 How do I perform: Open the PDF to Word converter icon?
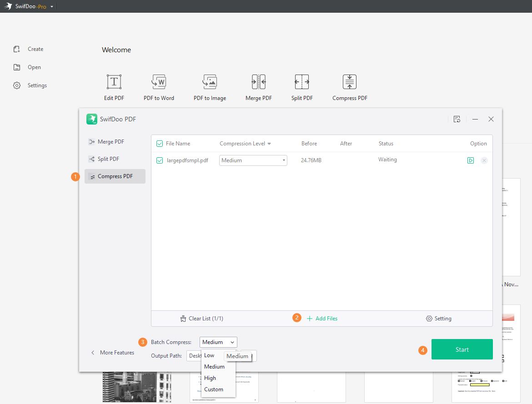[x=159, y=82]
